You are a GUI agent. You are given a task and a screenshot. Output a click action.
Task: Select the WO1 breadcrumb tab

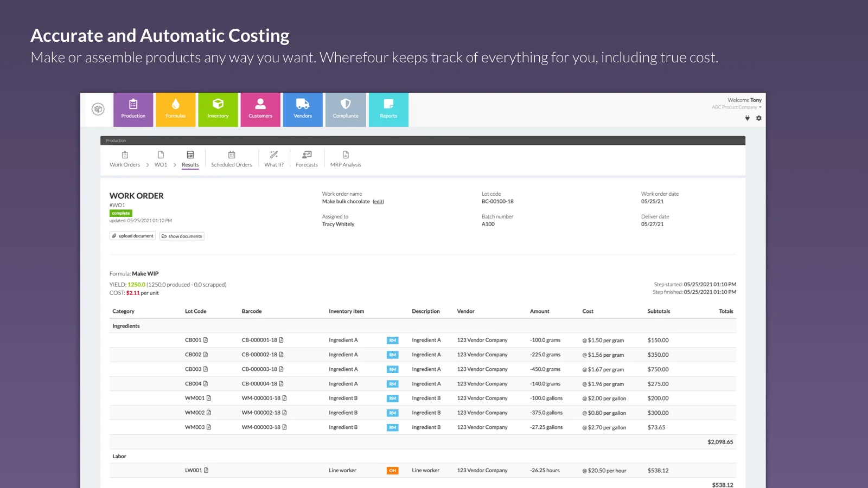[x=161, y=159]
